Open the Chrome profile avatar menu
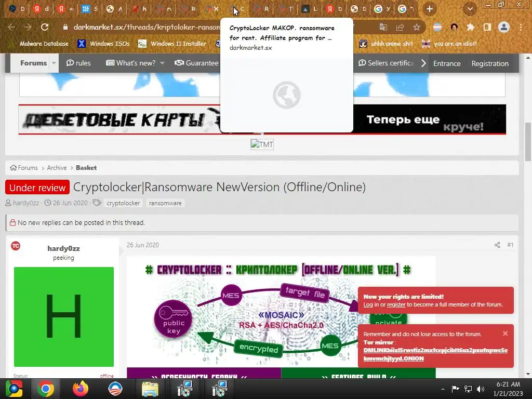This screenshot has height=399, width=532. [504, 27]
